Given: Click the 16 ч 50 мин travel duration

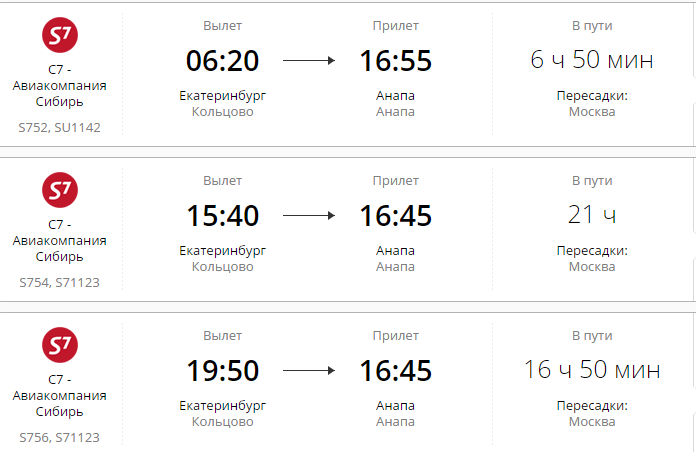Looking at the screenshot, I should coord(592,370).
